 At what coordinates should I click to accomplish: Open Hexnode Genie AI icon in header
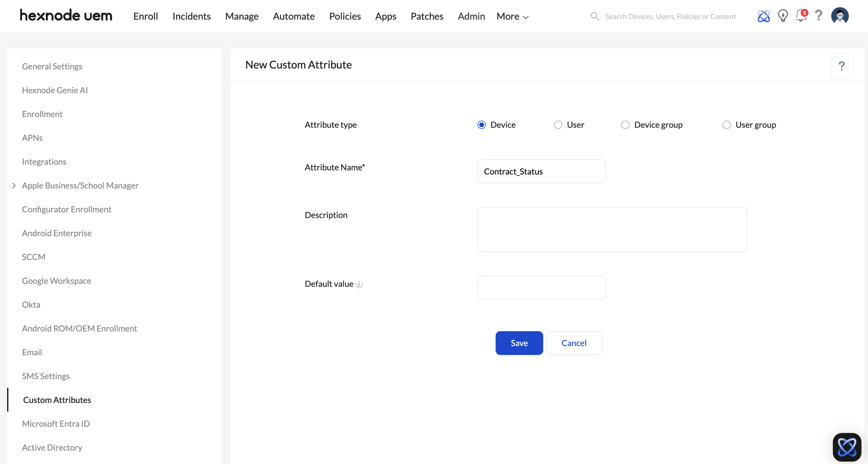tap(764, 16)
